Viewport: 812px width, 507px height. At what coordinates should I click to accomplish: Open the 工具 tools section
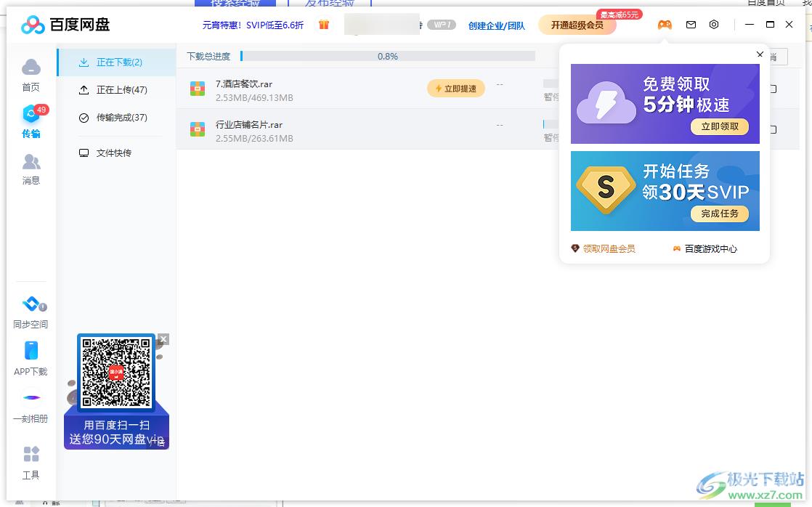[x=31, y=463]
